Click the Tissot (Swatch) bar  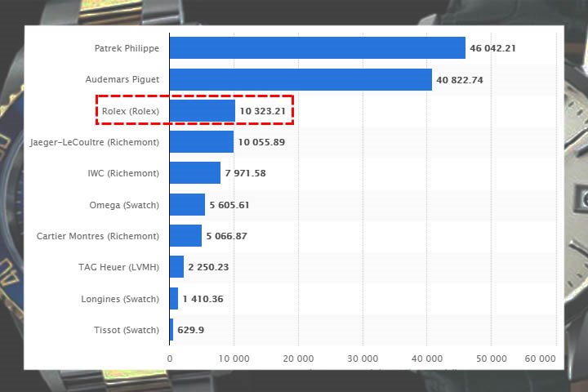click(171, 330)
